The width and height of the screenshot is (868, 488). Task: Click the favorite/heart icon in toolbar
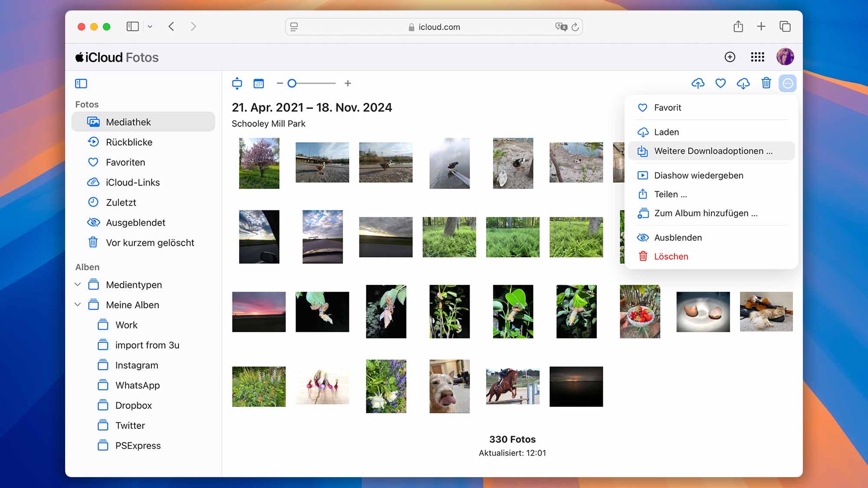coord(721,83)
